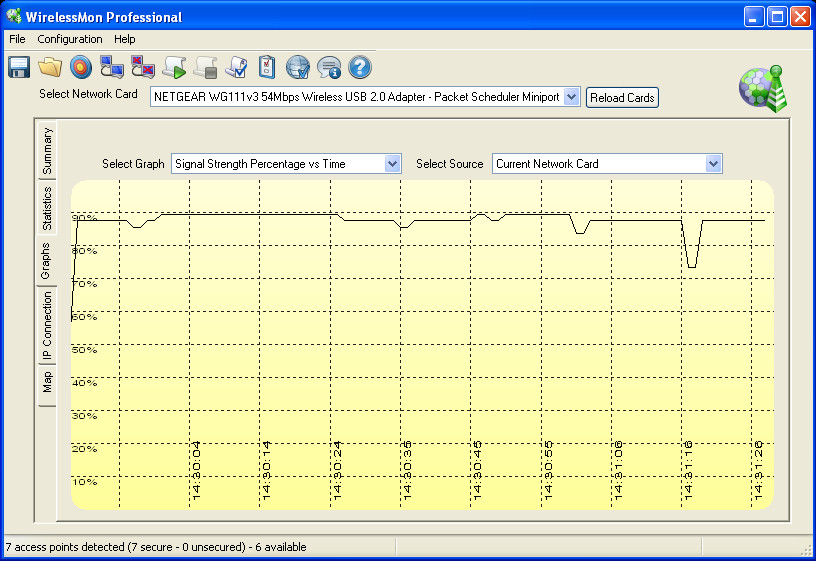Expand the Select Graph dropdown arrow
The width and height of the screenshot is (816, 561).
(x=392, y=164)
